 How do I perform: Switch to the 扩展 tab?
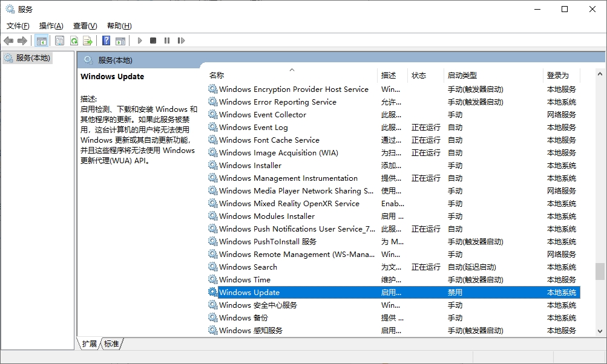pyautogui.click(x=89, y=343)
